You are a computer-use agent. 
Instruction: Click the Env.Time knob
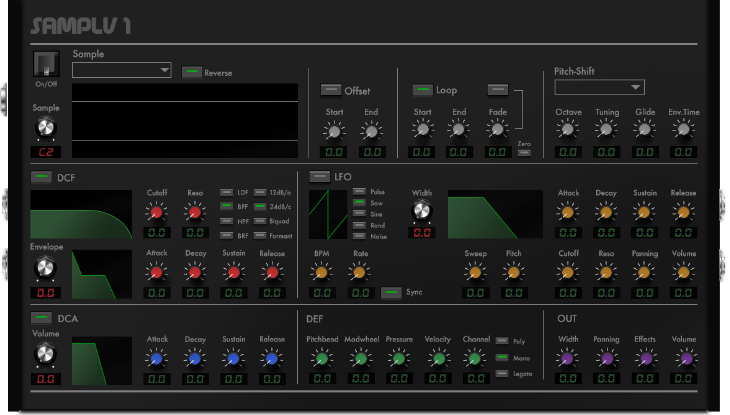683,129
